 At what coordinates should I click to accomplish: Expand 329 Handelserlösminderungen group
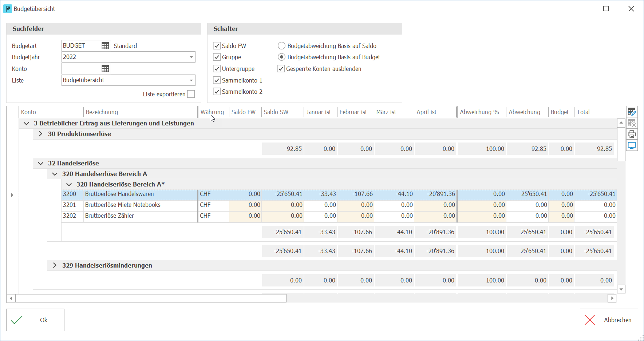click(x=55, y=265)
